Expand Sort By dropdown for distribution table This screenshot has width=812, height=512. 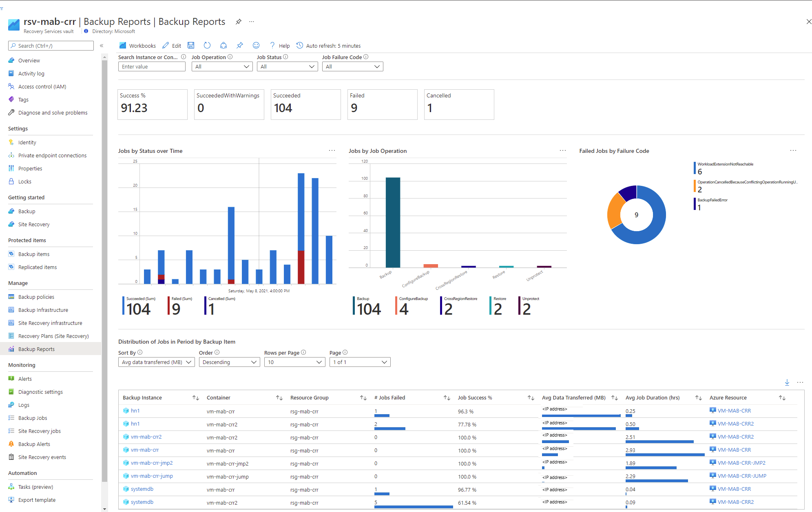pos(156,362)
